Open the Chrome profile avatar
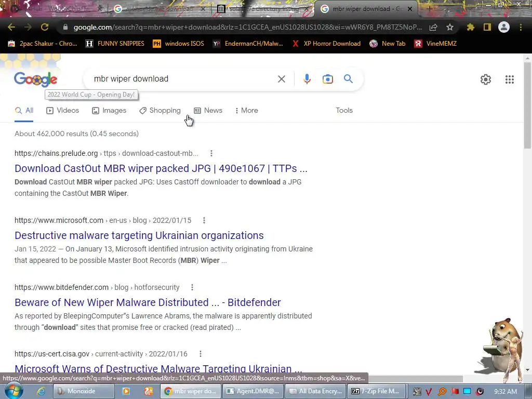532x399 pixels. (x=504, y=27)
